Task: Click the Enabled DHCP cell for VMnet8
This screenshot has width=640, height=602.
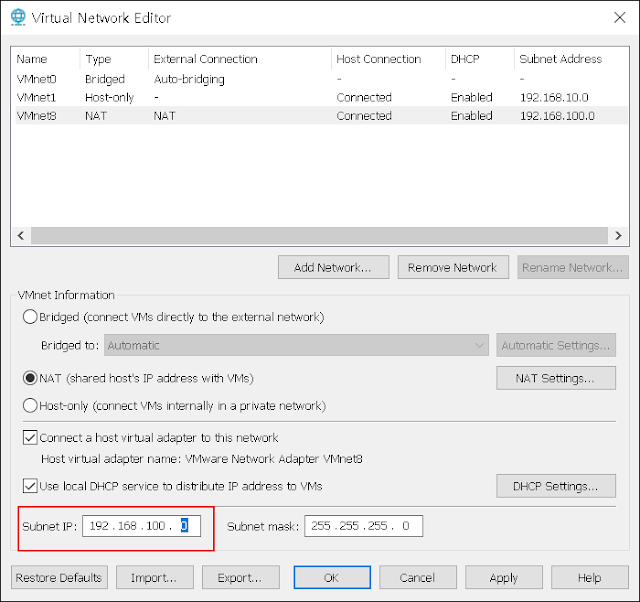Action: coord(472,116)
